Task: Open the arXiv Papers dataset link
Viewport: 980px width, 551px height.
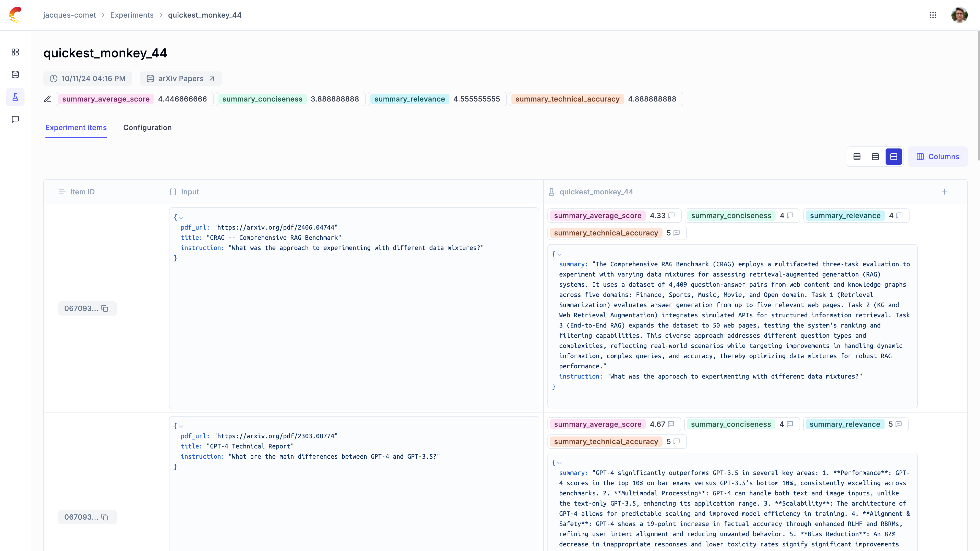Action: coord(181,79)
